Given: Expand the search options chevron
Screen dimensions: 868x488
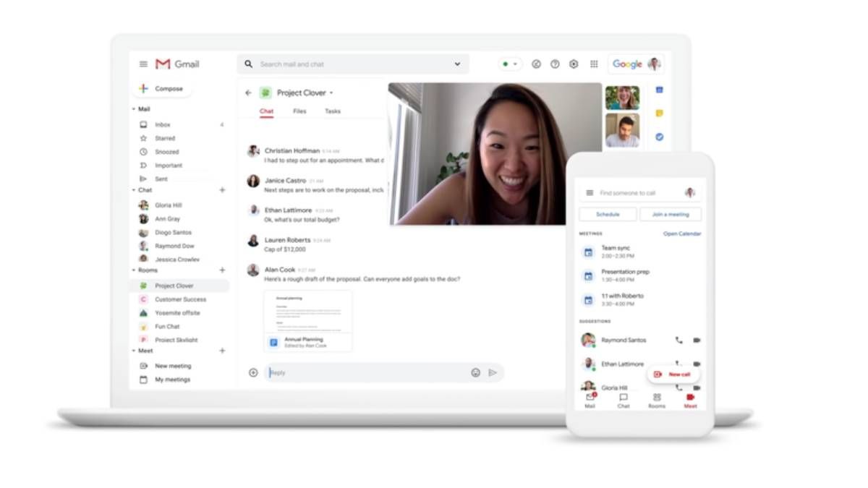Looking at the screenshot, I should click(x=456, y=64).
